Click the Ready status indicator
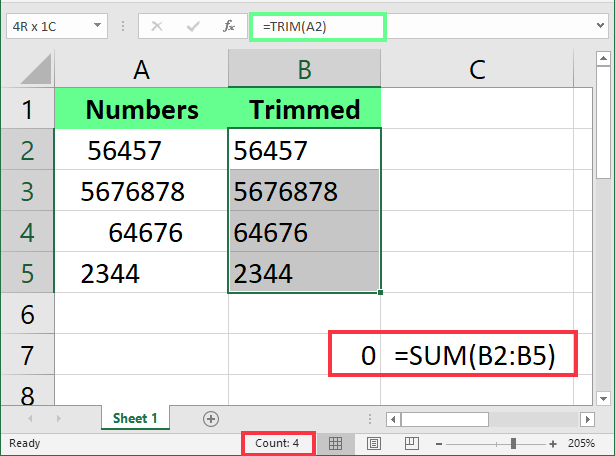615x456 pixels. point(24,443)
